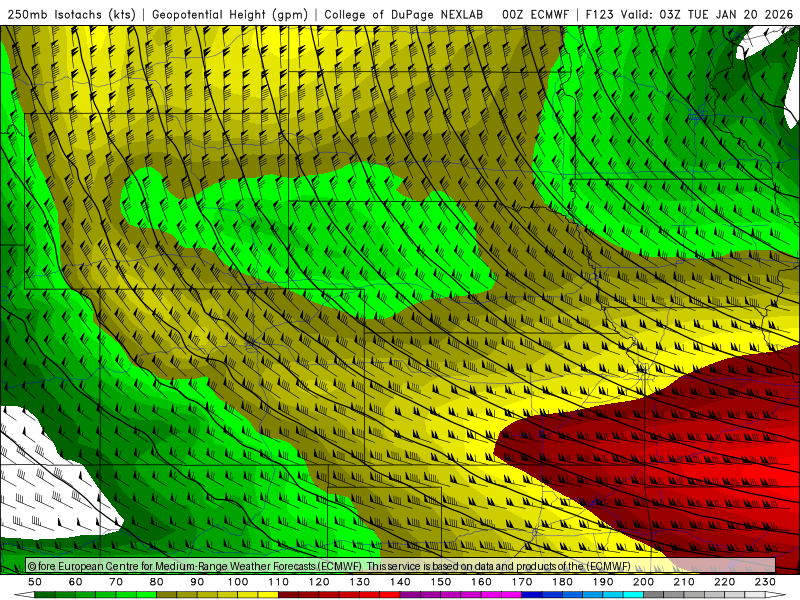Click the '170' value on the color scale

[x=522, y=582]
